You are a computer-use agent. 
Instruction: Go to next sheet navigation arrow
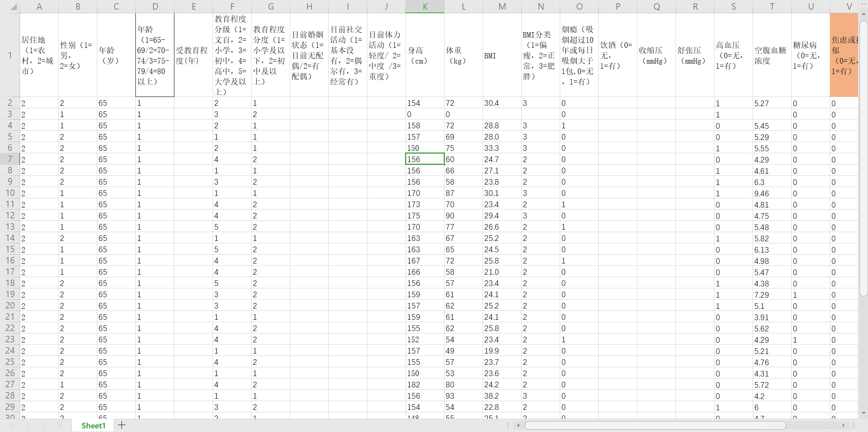click(43, 425)
